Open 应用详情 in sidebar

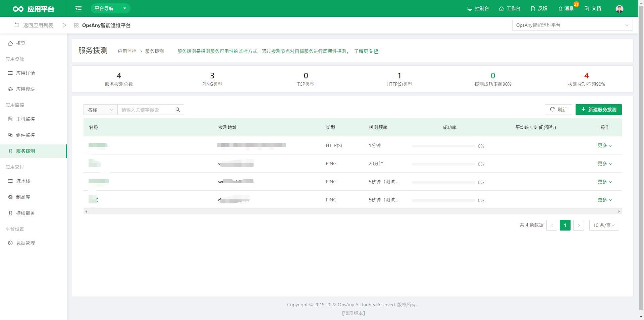coord(34,73)
